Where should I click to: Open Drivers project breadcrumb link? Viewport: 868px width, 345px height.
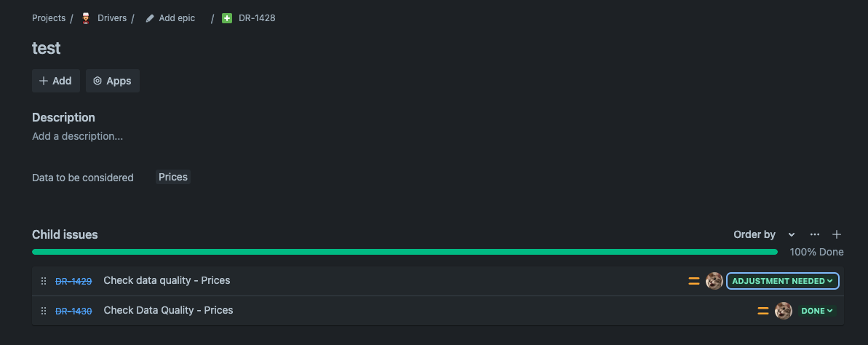(112, 18)
